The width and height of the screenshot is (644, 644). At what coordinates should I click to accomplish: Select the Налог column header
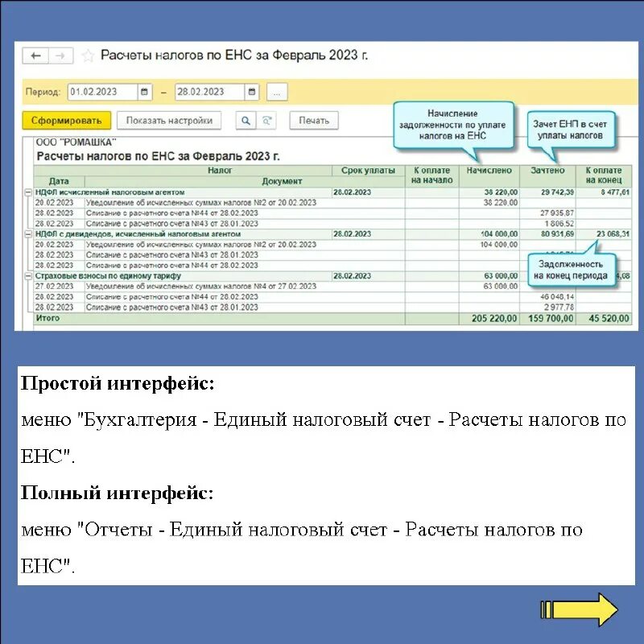coord(225,171)
